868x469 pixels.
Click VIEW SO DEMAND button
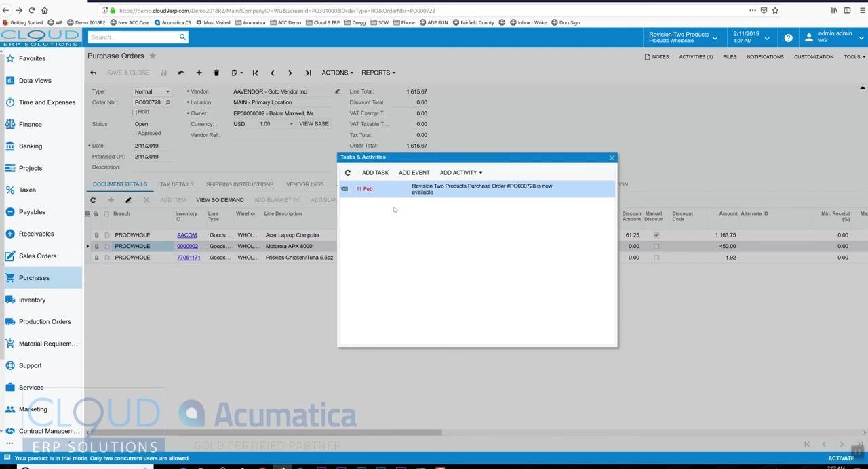[220, 200]
